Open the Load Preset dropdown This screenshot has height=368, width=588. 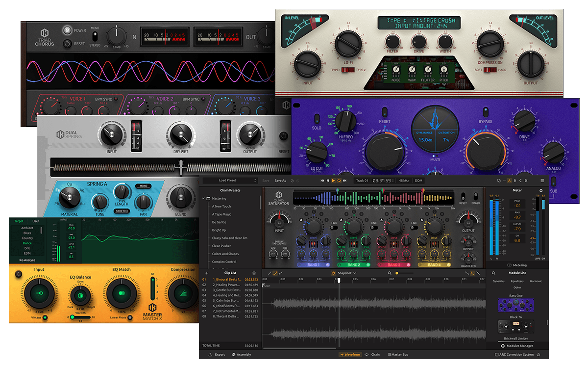[229, 181]
